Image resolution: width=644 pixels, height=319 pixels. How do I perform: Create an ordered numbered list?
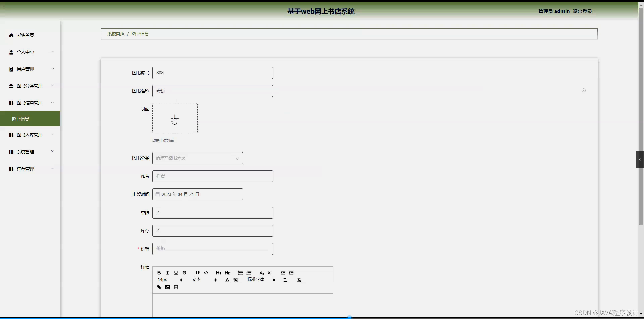(x=240, y=273)
